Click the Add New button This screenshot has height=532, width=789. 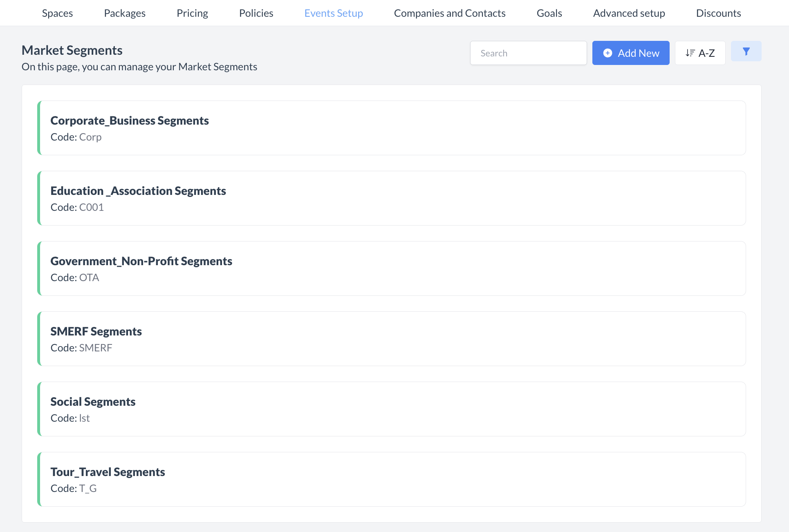click(630, 53)
